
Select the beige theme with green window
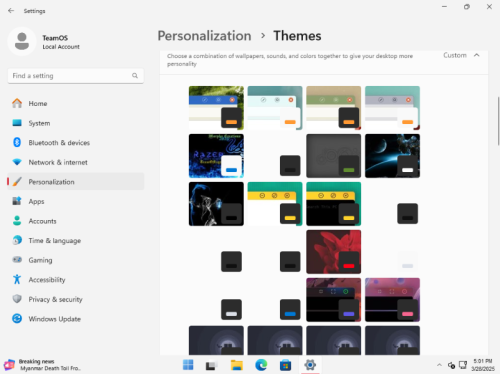pos(333,108)
